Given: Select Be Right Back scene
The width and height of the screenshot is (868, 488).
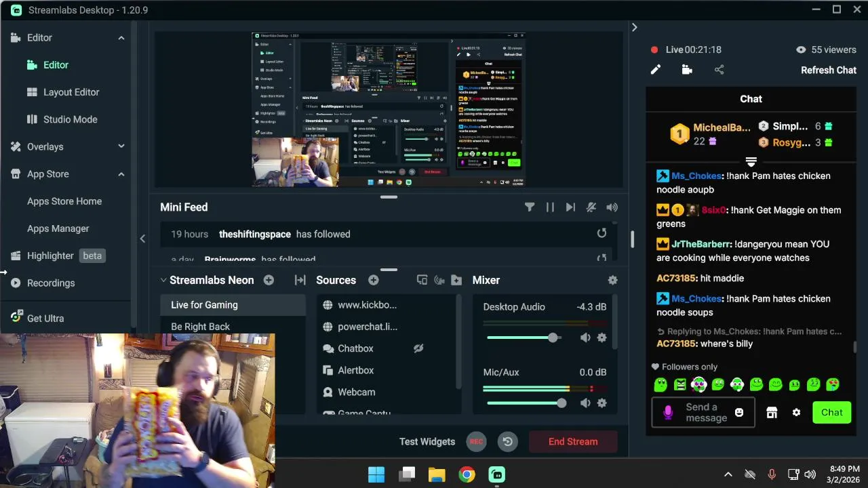Looking at the screenshot, I should (x=233, y=327).
